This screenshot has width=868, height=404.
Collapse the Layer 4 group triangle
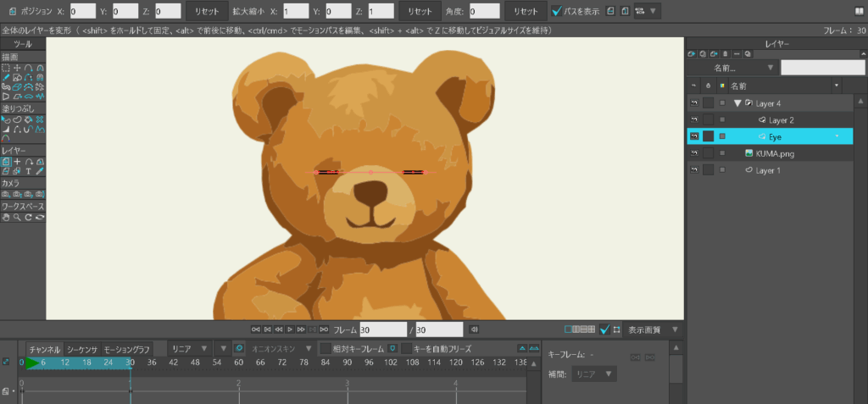737,103
